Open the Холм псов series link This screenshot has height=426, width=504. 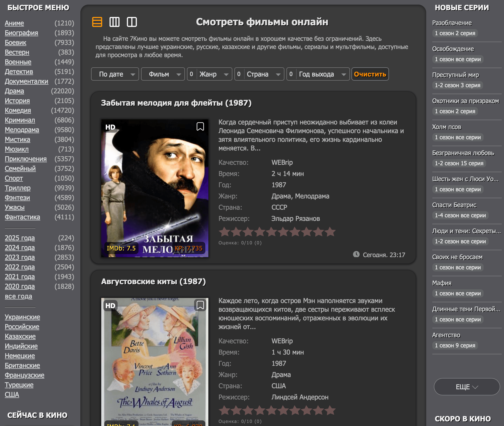[447, 127]
